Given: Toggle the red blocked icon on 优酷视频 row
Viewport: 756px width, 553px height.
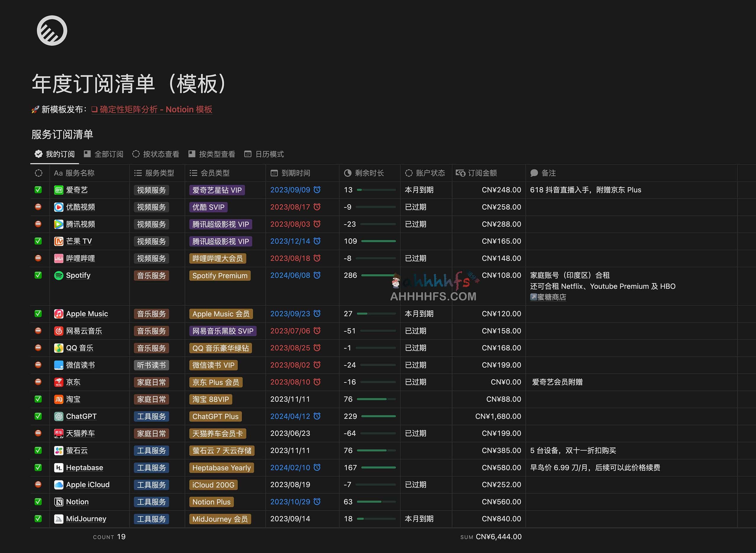Looking at the screenshot, I should click(38, 207).
